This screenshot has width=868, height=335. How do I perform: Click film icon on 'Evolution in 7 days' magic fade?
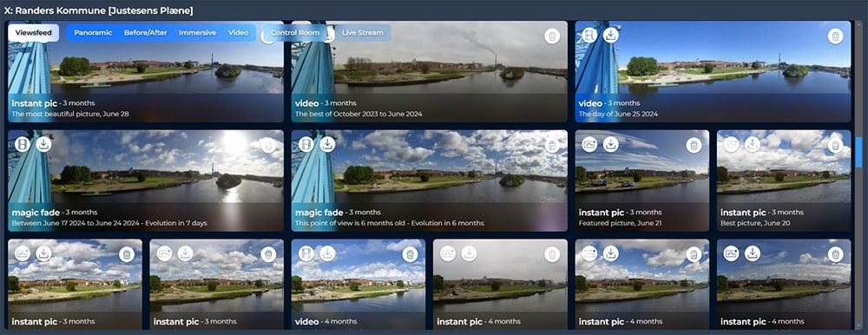click(23, 145)
